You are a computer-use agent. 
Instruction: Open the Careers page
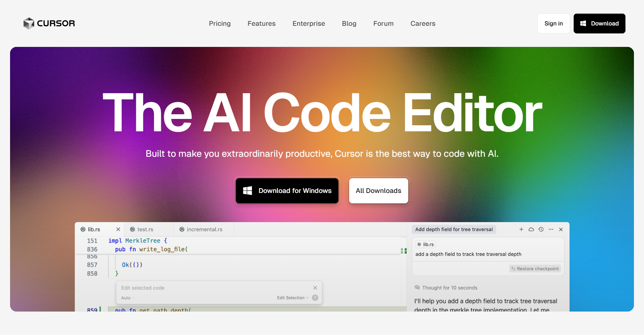(423, 23)
